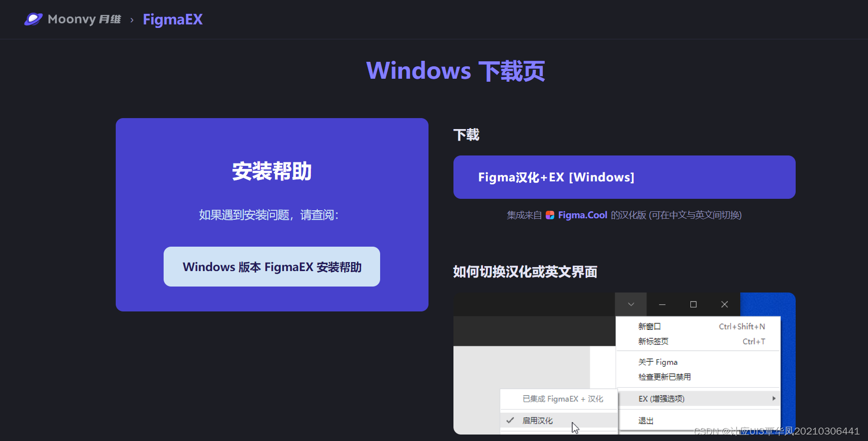Click Ctrl+Shift+N shortcut label in the tutorial image
The height and width of the screenshot is (441, 868).
(742, 326)
